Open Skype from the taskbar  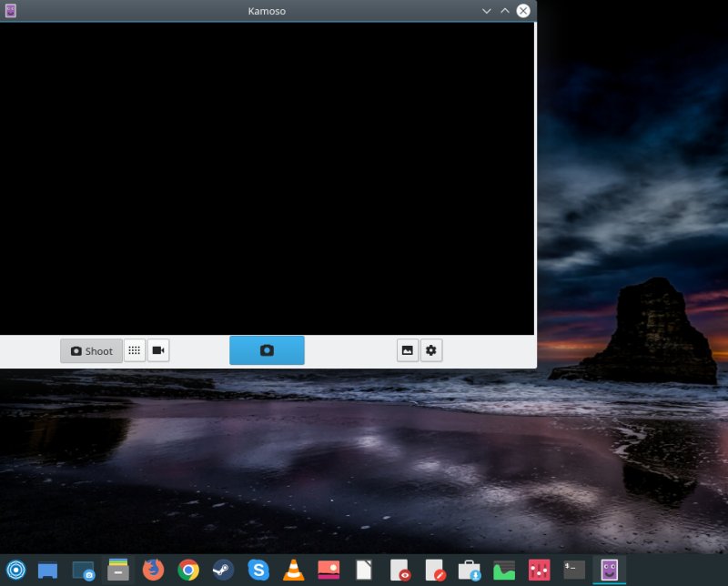259,572
